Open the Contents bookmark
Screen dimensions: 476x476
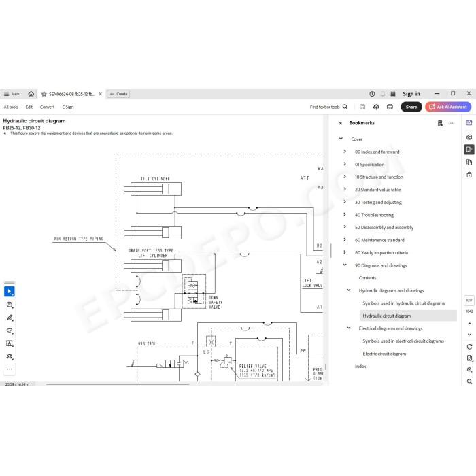pos(367,277)
